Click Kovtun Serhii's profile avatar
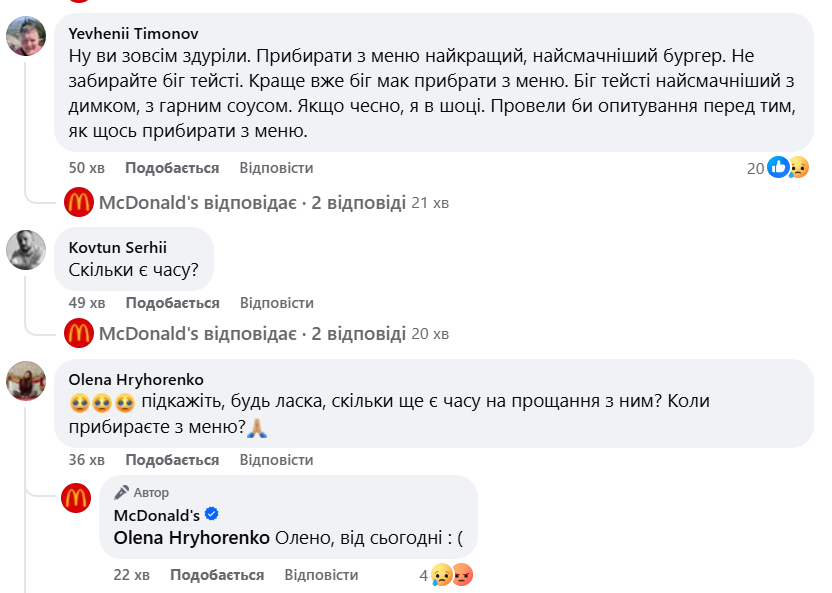Viewport: 832px width, 593px height. [26, 250]
